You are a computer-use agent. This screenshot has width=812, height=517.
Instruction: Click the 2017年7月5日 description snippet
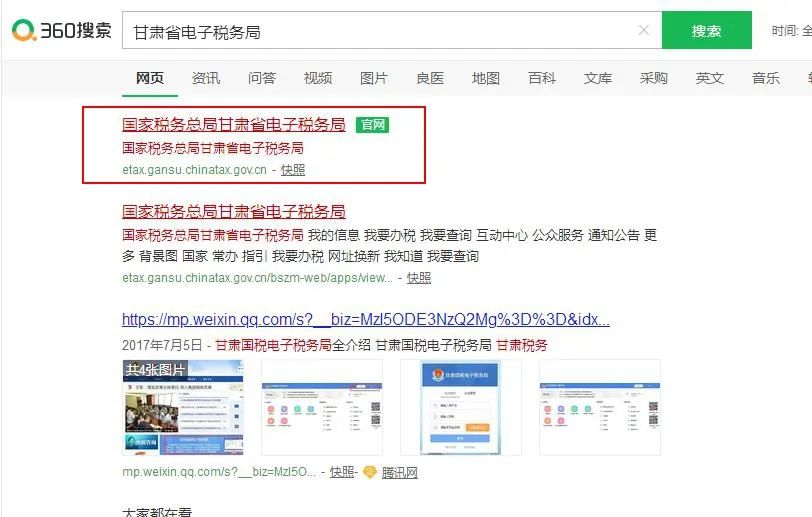(335, 345)
